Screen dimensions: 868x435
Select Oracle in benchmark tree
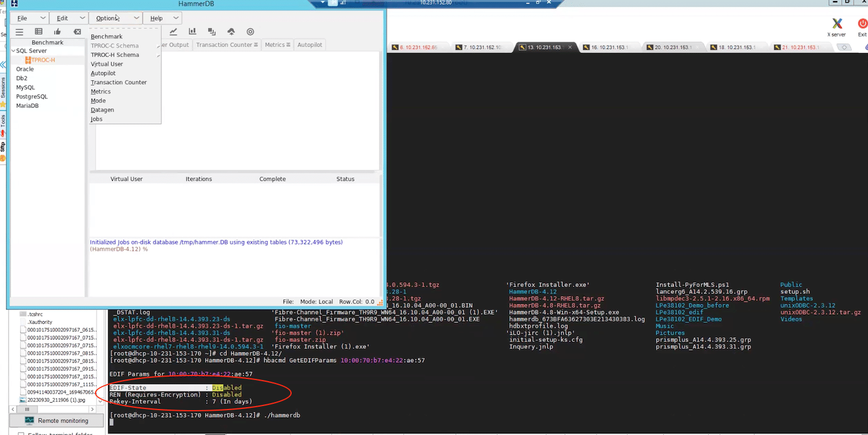pos(25,69)
